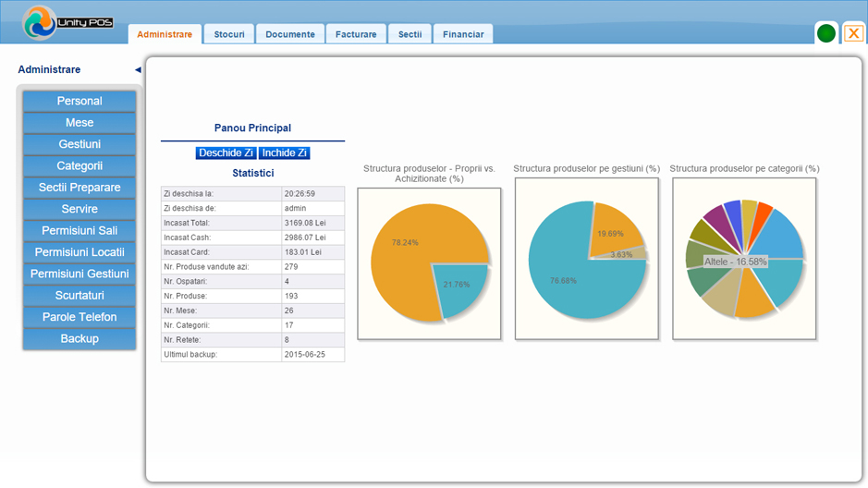Click the green status circle icon
Screen dimensions: 868x488
click(826, 33)
